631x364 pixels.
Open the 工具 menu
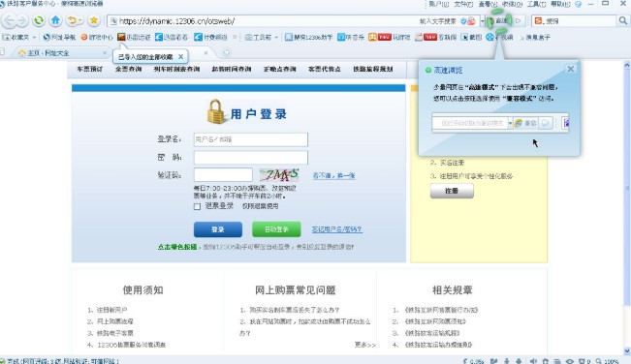536,4
